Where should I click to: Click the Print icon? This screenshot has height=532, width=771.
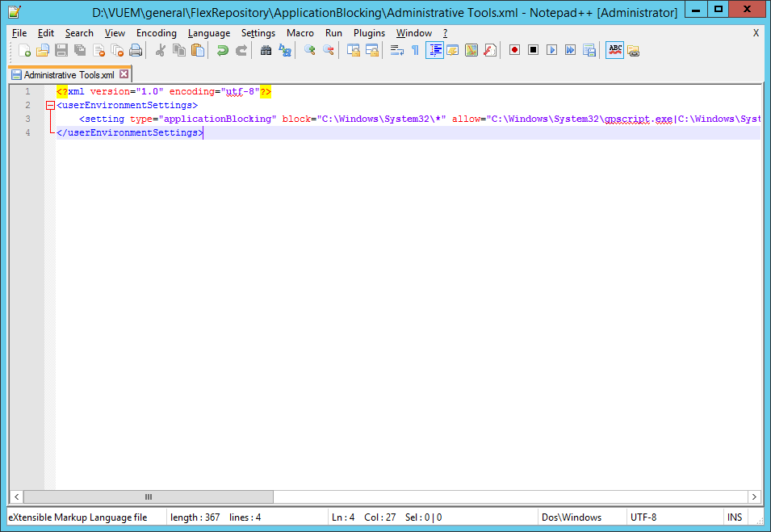point(136,50)
